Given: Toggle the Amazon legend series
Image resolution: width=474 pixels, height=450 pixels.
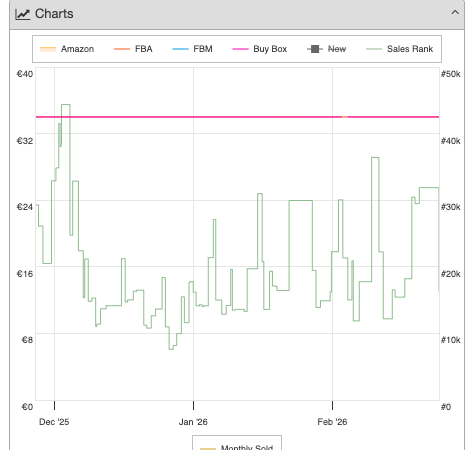Looking at the screenshot, I should [x=67, y=49].
